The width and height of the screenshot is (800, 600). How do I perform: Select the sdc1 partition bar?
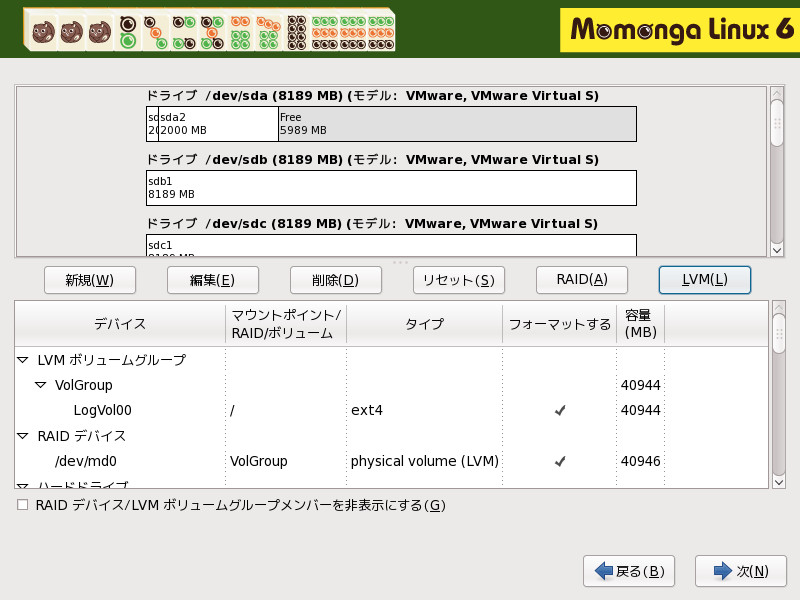391,245
